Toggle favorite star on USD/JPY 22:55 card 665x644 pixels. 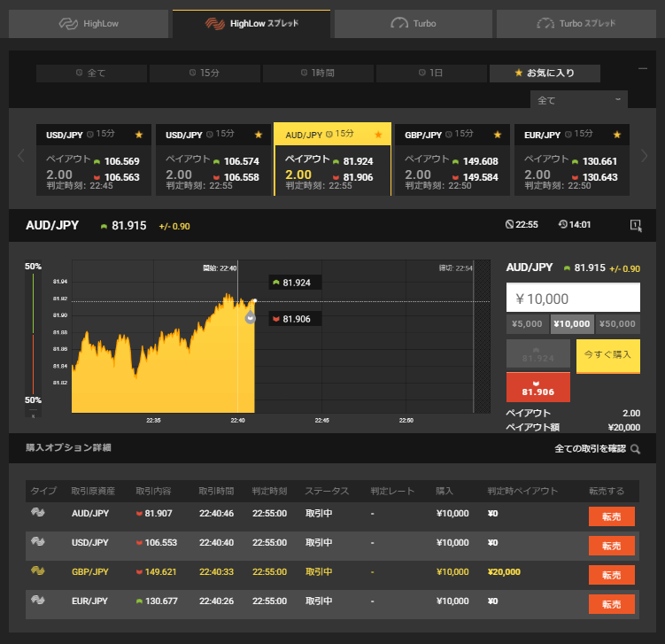coord(259,135)
